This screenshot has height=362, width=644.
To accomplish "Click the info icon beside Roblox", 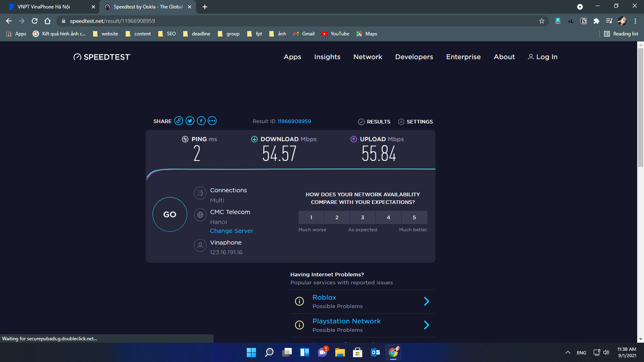I will (299, 301).
